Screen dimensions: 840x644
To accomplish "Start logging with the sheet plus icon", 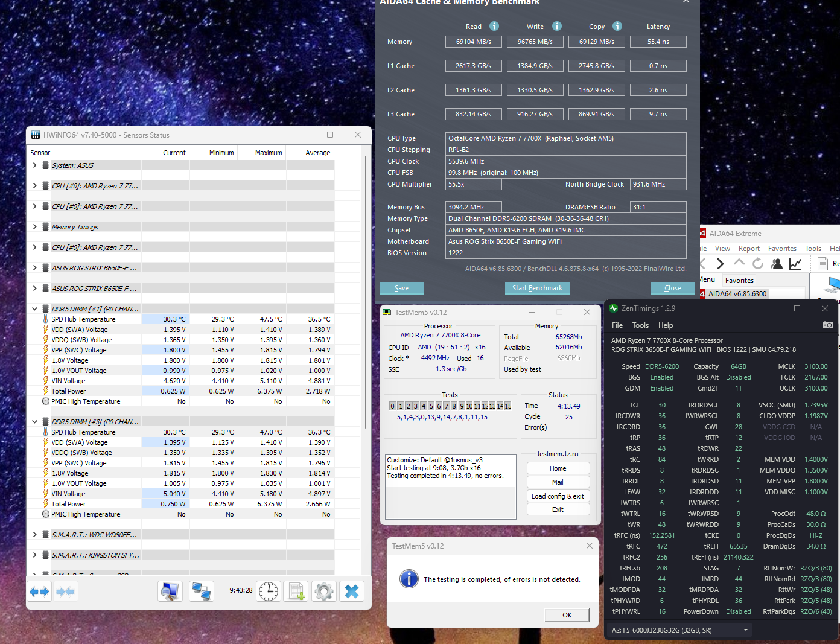I will tap(296, 591).
